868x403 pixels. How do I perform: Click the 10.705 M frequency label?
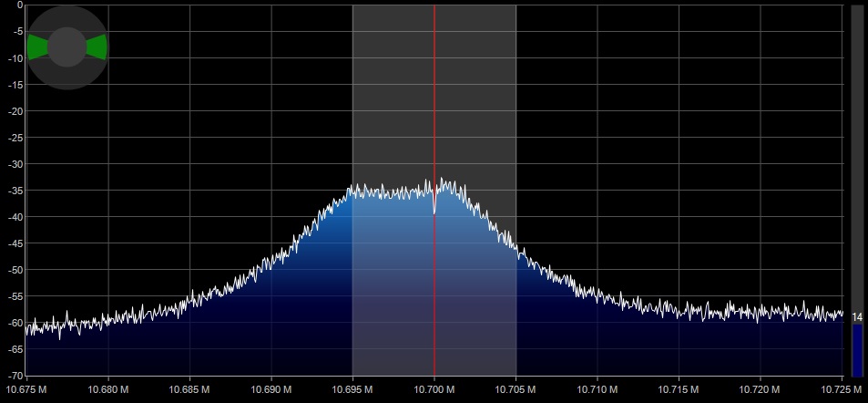click(516, 389)
